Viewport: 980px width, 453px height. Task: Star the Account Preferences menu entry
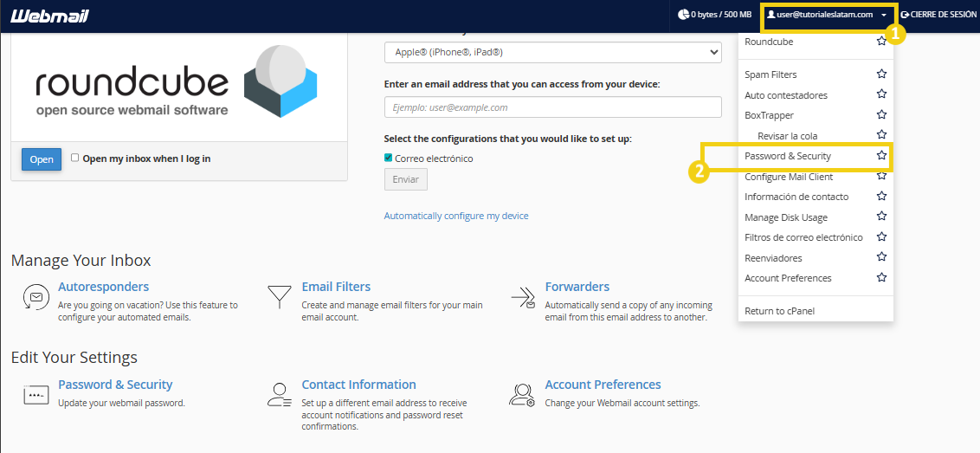(881, 277)
